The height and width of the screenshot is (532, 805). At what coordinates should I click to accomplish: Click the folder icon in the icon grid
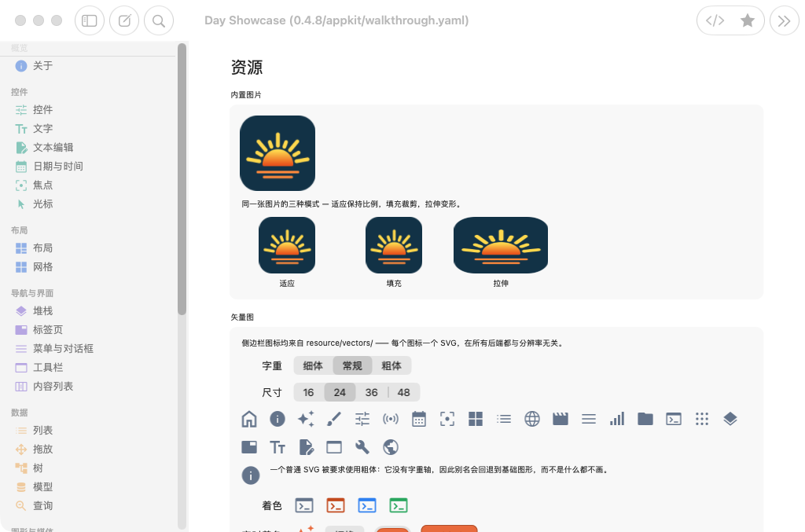pos(645,419)
